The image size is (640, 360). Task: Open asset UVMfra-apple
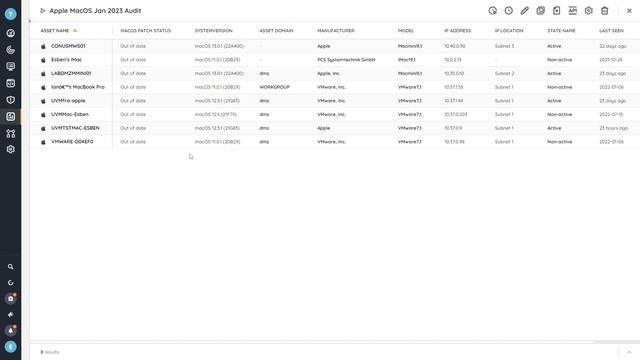(x=68, y=100)
